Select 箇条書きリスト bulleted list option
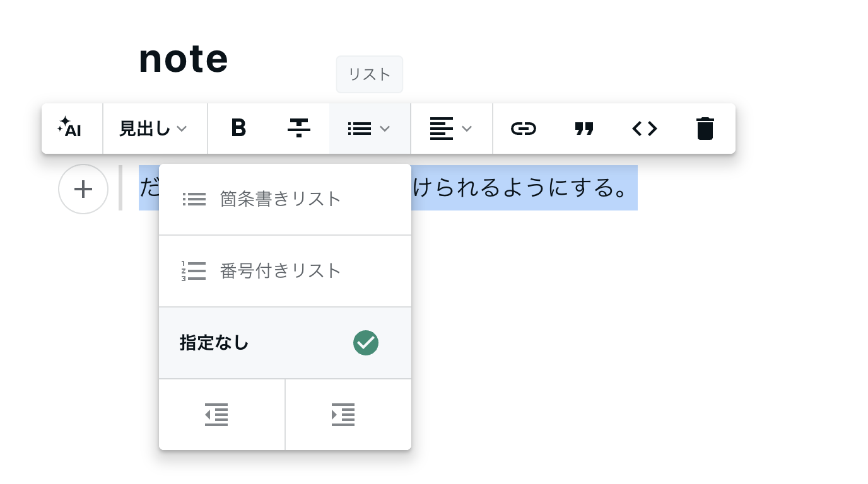868x484 pixels. coord(280,199)
